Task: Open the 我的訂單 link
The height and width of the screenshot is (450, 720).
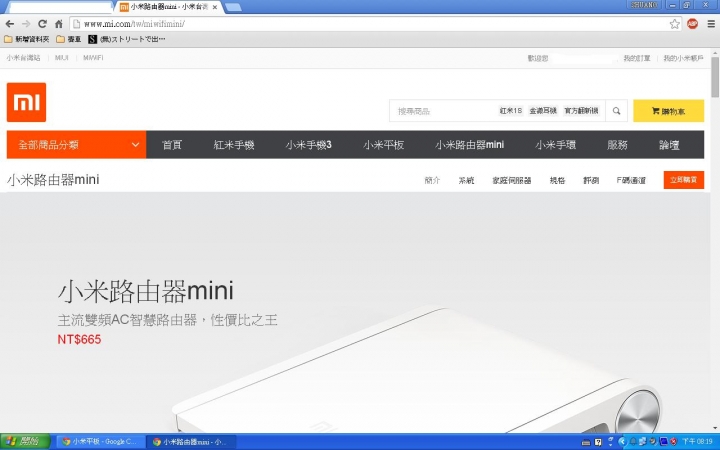Action: pos(636,58)
